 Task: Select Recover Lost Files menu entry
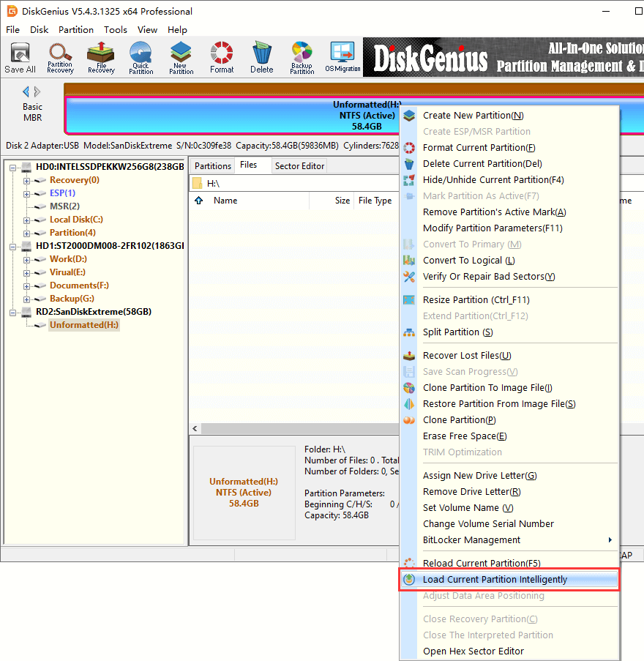pyautogui.click(x=466, y=356)
